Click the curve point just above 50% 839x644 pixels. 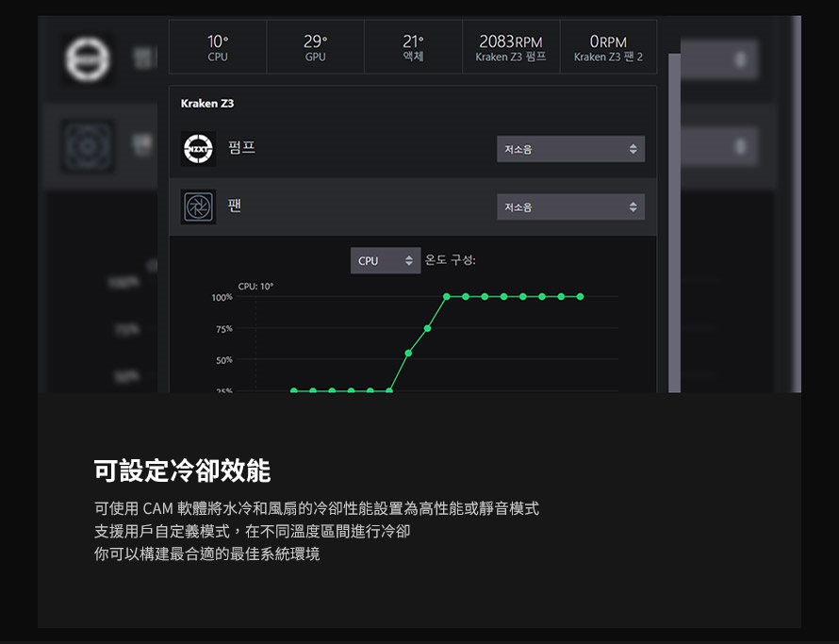tap(408, 353)
